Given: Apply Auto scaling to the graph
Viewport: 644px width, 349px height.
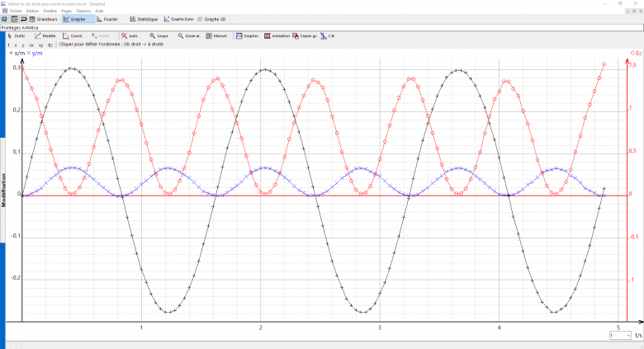Looking at the screenshot, I should (130, 36).
